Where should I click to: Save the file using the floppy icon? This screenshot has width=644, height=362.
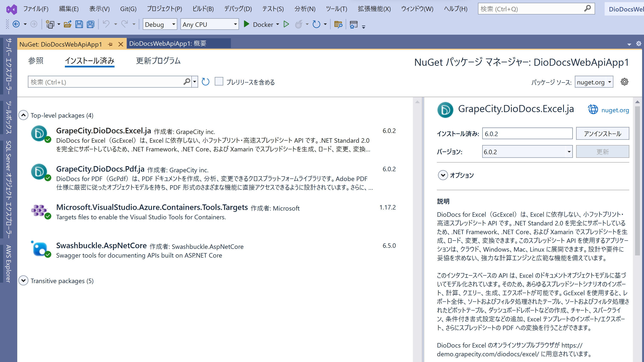click(x=79, y=24)
